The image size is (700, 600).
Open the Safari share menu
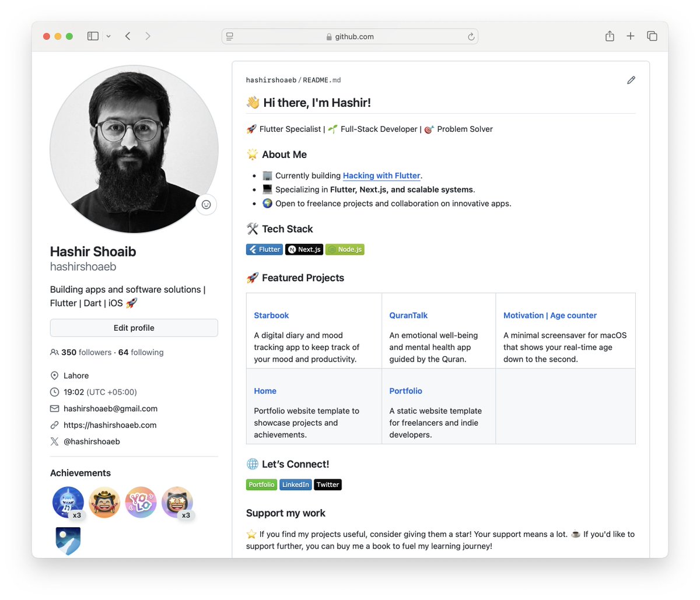610,36
